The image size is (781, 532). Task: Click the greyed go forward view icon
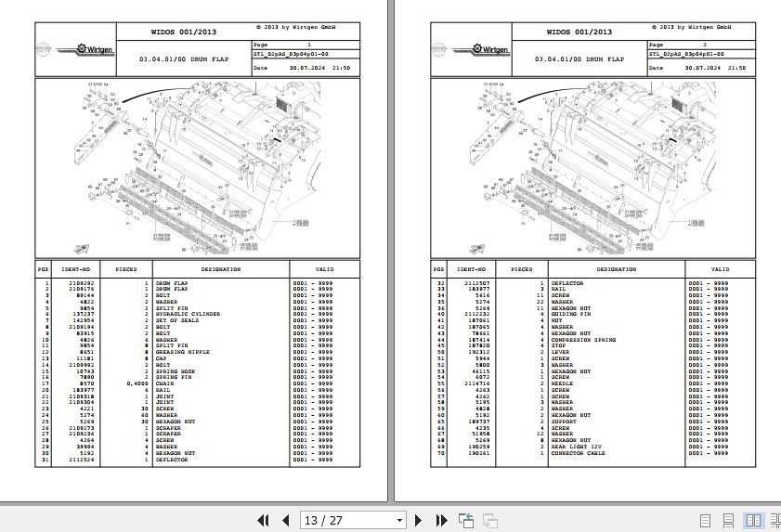click(489, 521)
